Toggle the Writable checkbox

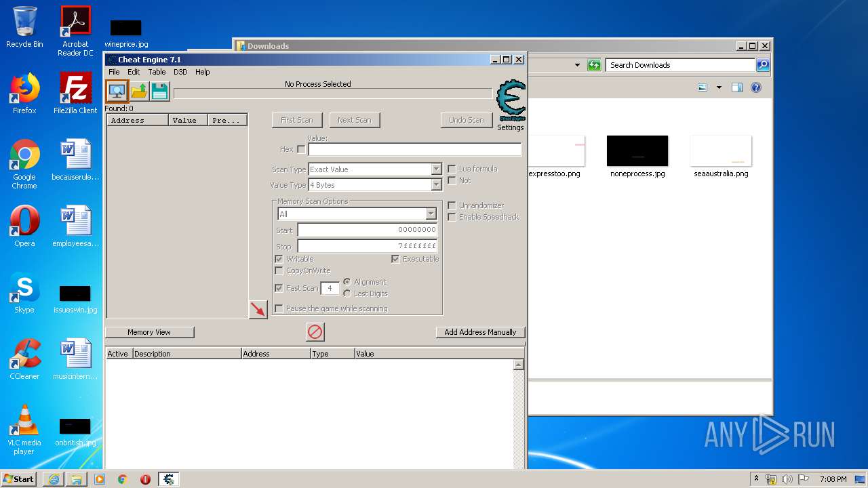(279, 259)
